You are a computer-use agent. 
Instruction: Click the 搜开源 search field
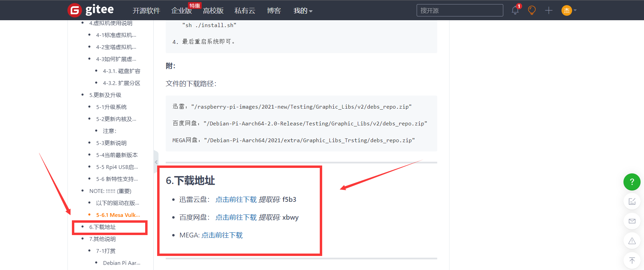460,10
